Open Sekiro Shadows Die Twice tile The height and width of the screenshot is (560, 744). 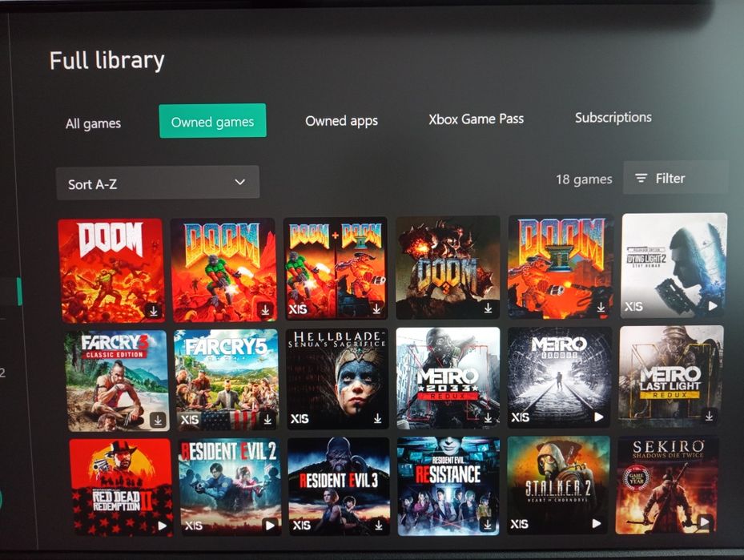(666, 485)
